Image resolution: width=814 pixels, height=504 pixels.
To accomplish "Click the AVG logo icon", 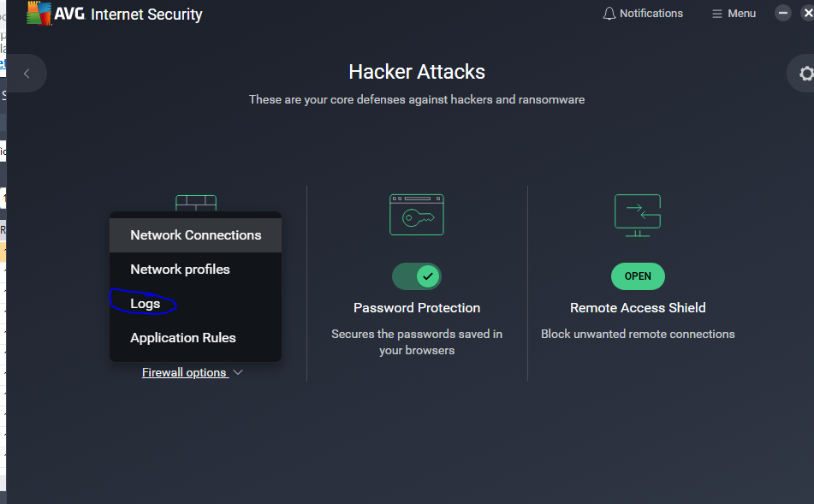I will 39,14.
